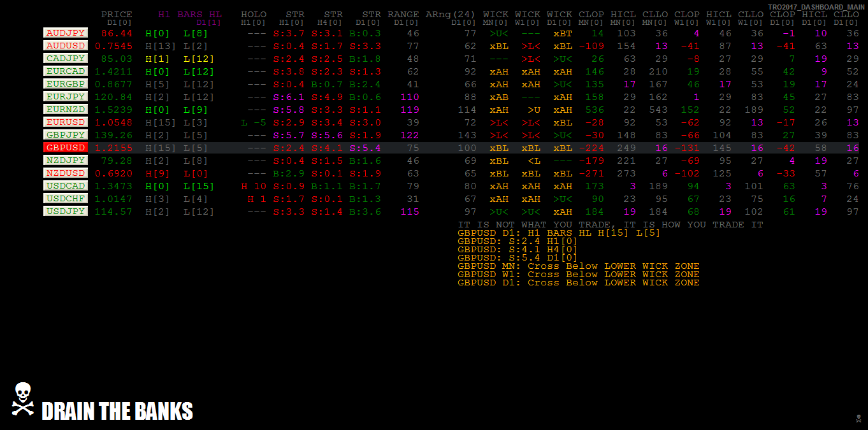Select the EURGBP symbol button

pos(66,83)
